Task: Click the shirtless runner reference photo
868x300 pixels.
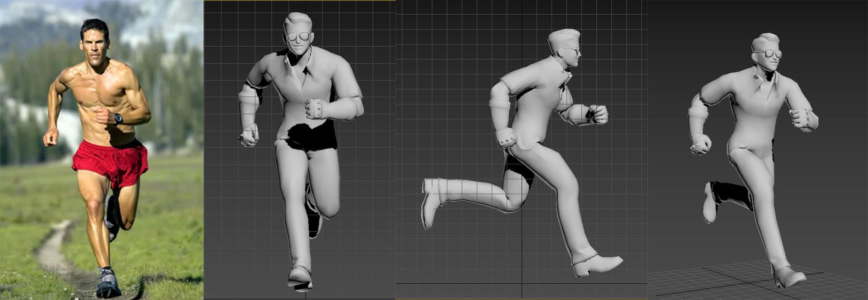Action: (x=102, y=150)
